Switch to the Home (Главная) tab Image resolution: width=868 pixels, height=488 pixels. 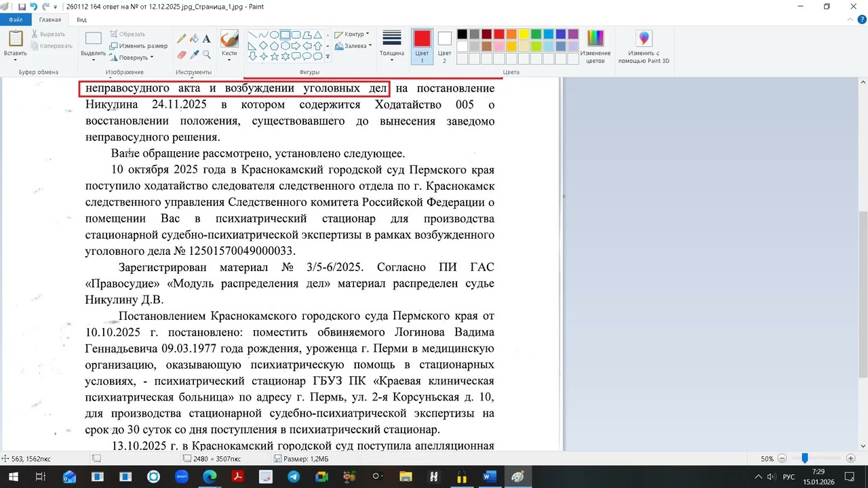coord(50,20)
